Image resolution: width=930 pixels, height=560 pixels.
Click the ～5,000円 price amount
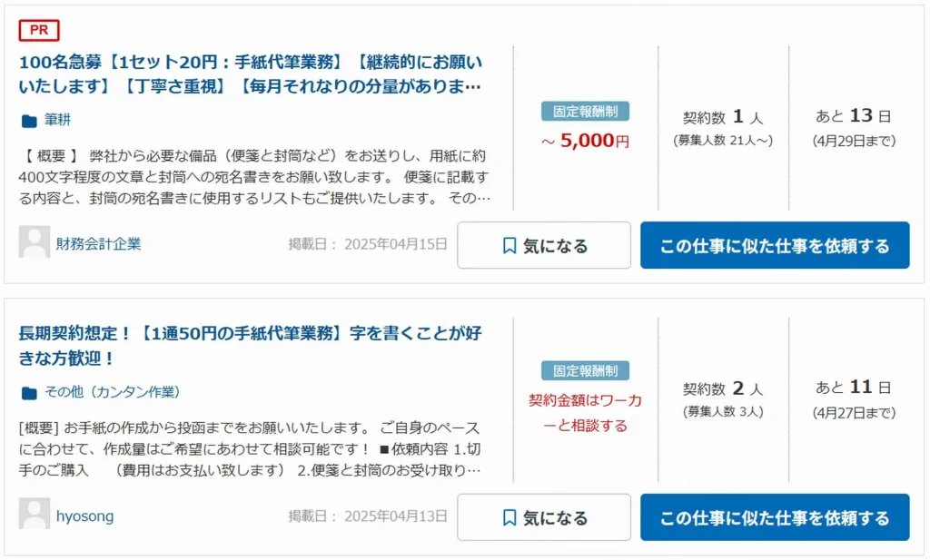click(586, 141)
